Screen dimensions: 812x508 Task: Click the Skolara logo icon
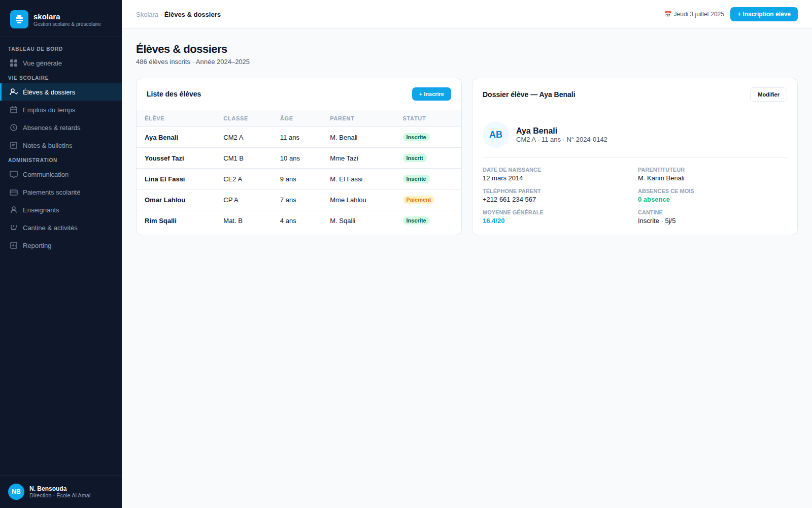pos(19,19)
